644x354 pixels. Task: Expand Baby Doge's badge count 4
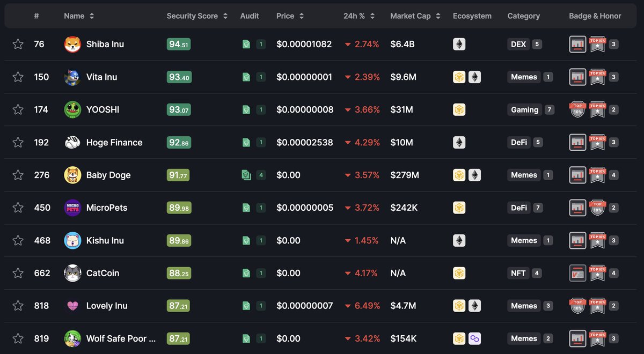tap(613, 175)
